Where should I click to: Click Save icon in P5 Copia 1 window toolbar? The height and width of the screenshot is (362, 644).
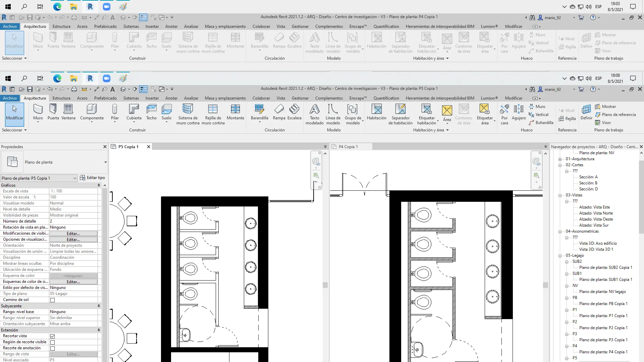[30, 89]
